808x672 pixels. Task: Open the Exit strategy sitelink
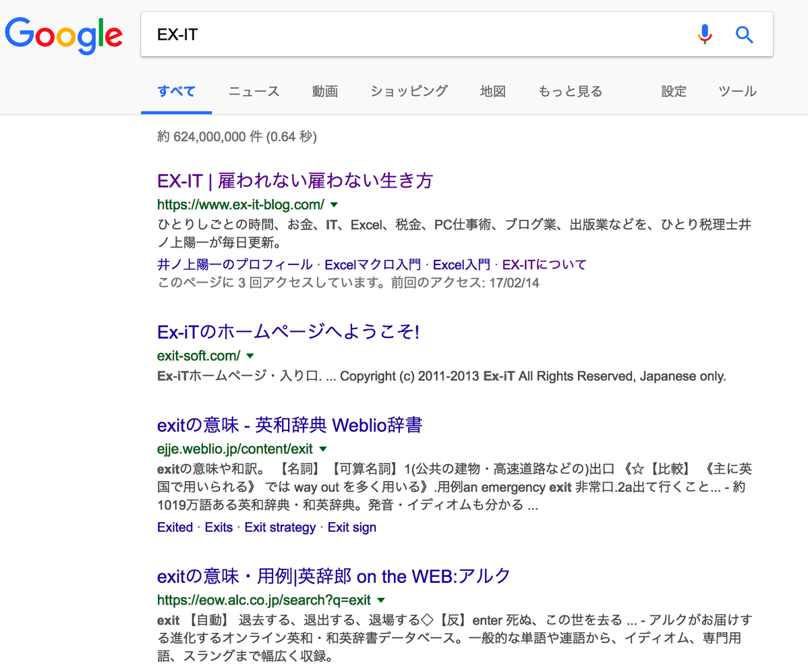pos(280,527)
